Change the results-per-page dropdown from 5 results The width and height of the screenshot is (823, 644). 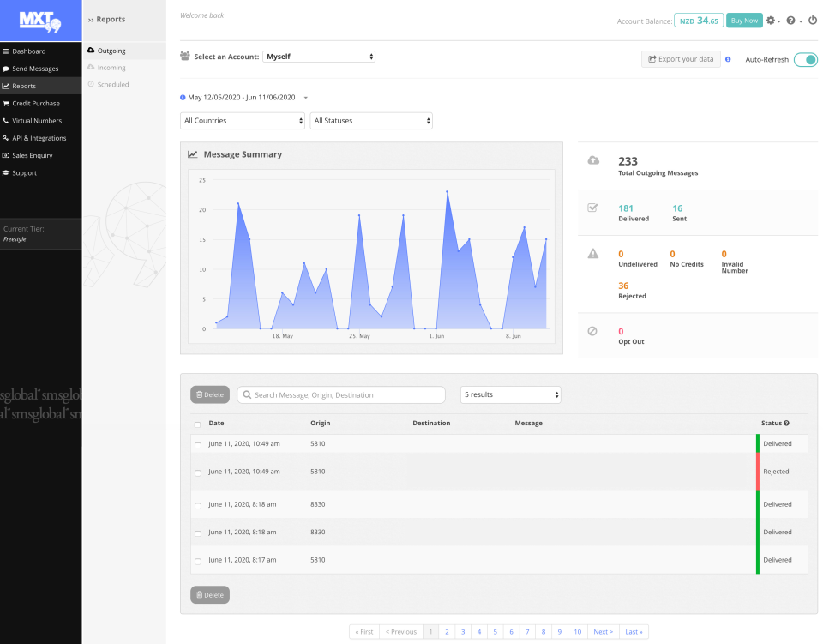click(510, 394)
